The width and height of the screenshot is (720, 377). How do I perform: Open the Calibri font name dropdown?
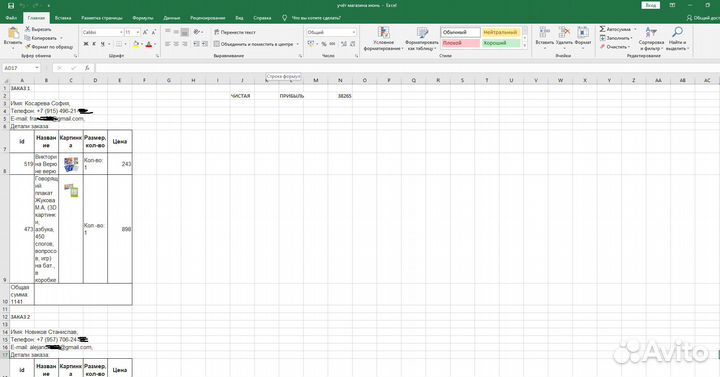coord(121,32)
